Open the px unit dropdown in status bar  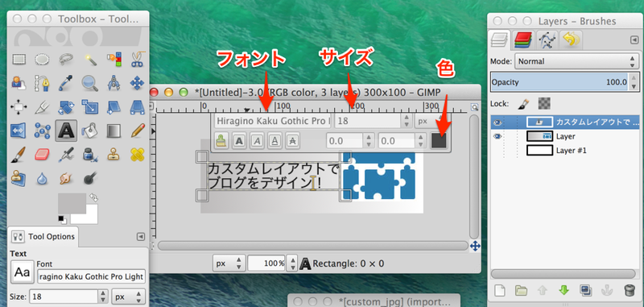[x=229, y=263]
